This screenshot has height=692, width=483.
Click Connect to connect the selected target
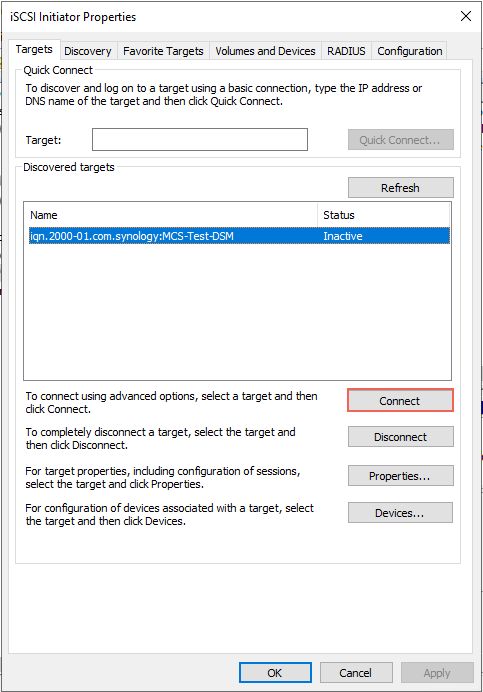[400, 400]
